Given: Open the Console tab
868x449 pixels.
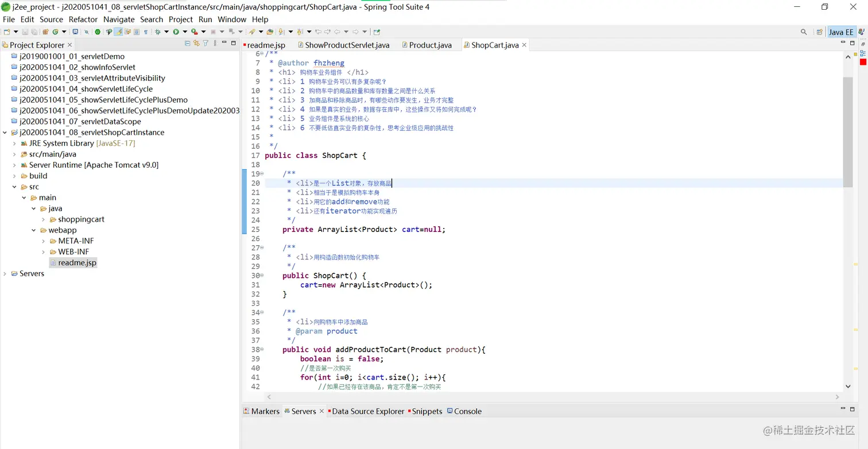Looking at the screenshot, I should [x=464, y=411].
